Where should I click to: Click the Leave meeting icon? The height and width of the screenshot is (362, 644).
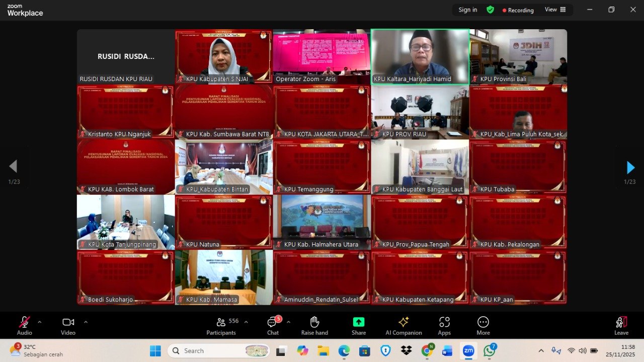coord(621,322)
